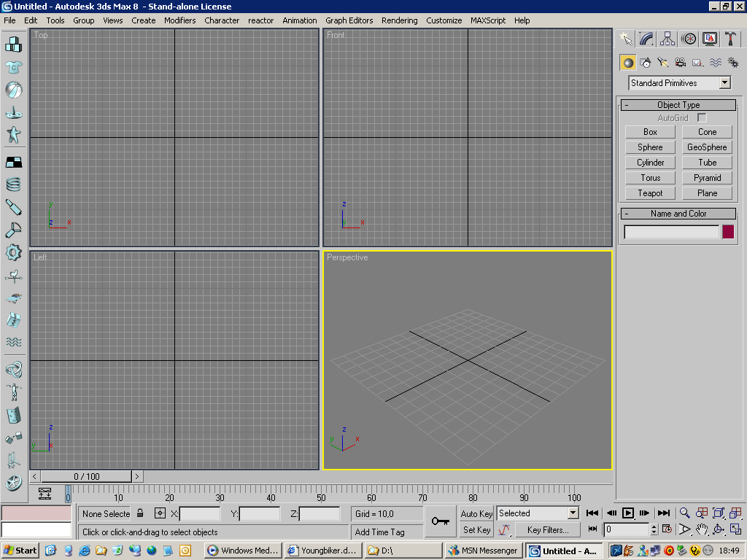Click the X coordinate input field

[200, 514]
